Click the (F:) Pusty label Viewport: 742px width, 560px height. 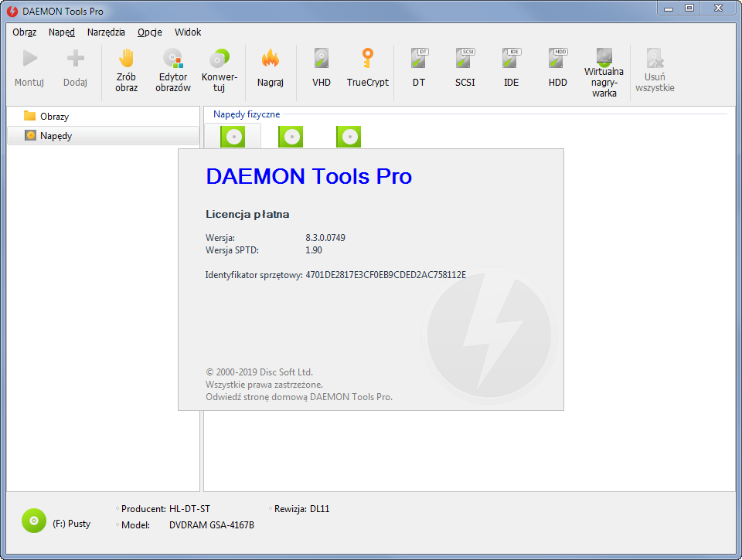coord(71,524)
